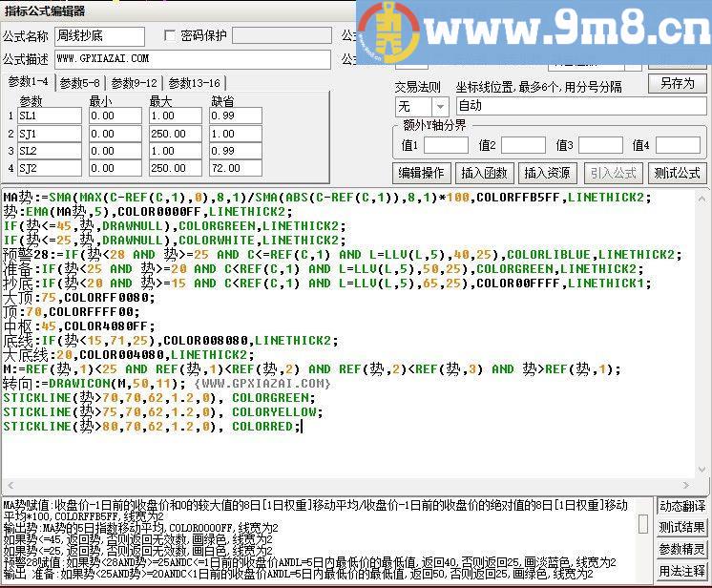Click the 插入资源 insert resource button
This screenshot has height=588, width=712.
547,173
